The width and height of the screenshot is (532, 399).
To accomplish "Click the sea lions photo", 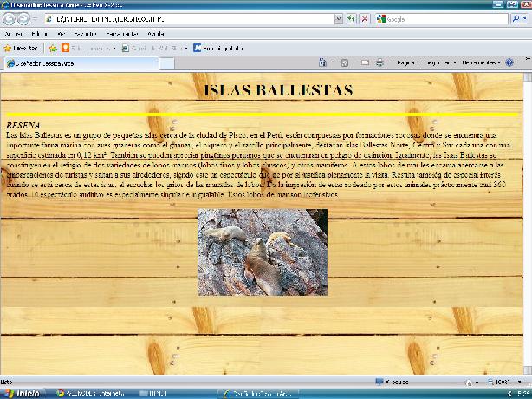I will (263, 252).
